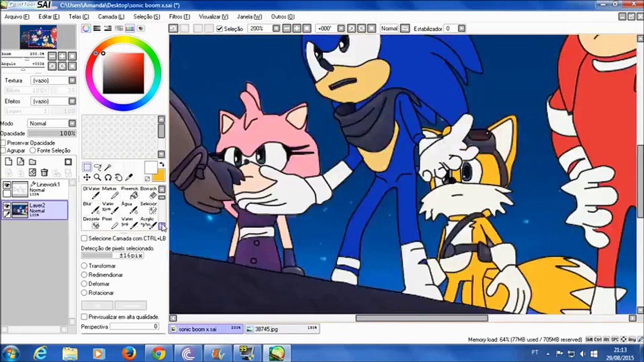Select the Zoom magnifier tool
Viewport: 644px width, 362px height.
[x=98, y=177]
